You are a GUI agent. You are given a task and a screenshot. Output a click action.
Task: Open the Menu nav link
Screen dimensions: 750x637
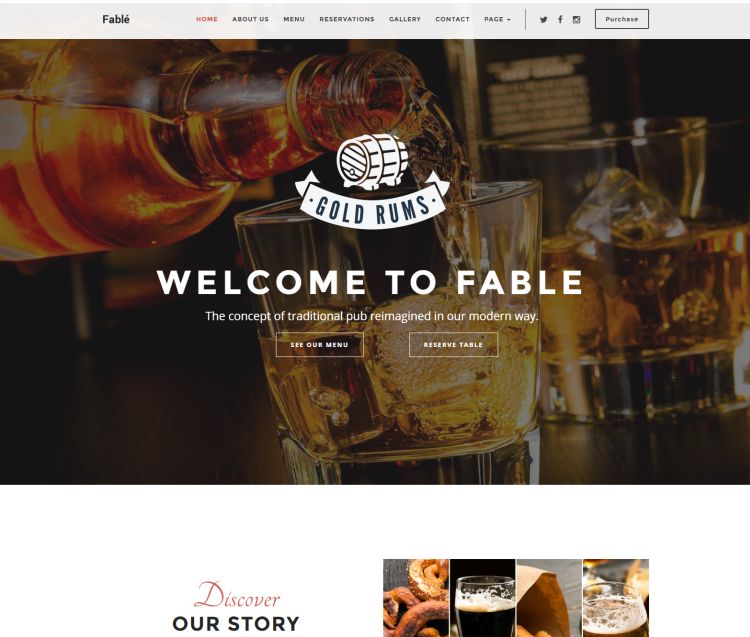coord(294,19)
